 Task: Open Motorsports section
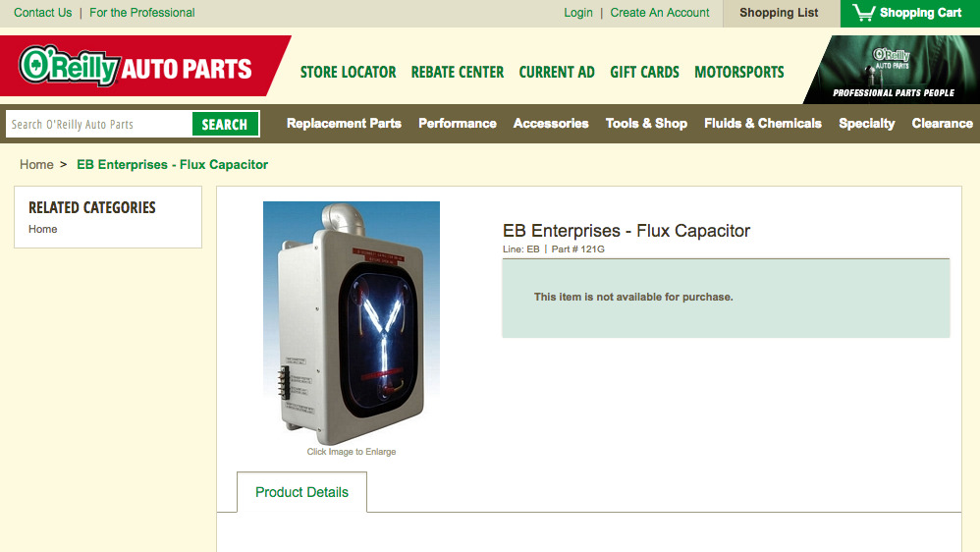pos(739,72)
